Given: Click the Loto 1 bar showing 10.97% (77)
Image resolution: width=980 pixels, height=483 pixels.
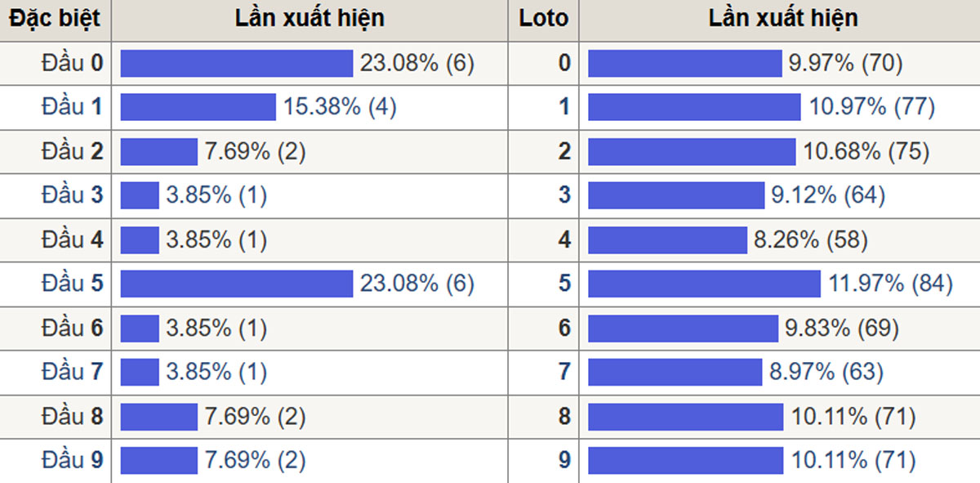Looking at the screenshot, I should pos(694,107).
